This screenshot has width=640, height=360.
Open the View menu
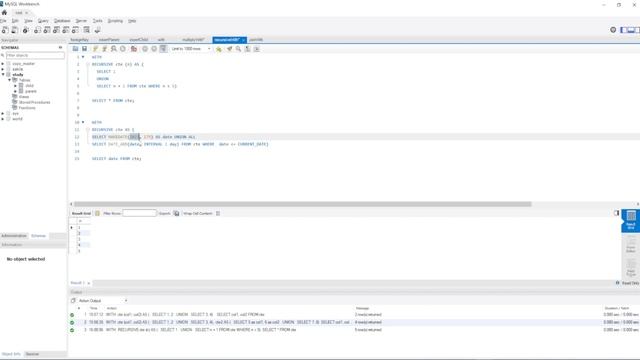(x=29, y=21)
